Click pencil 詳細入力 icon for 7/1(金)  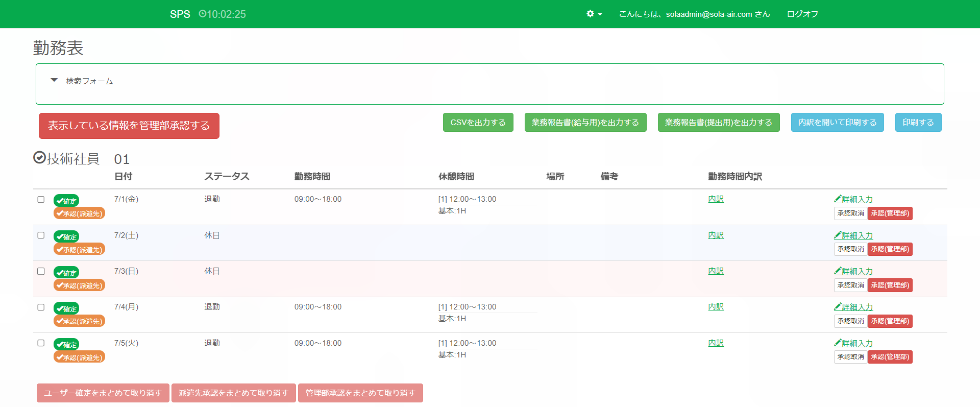pos(838,199)
